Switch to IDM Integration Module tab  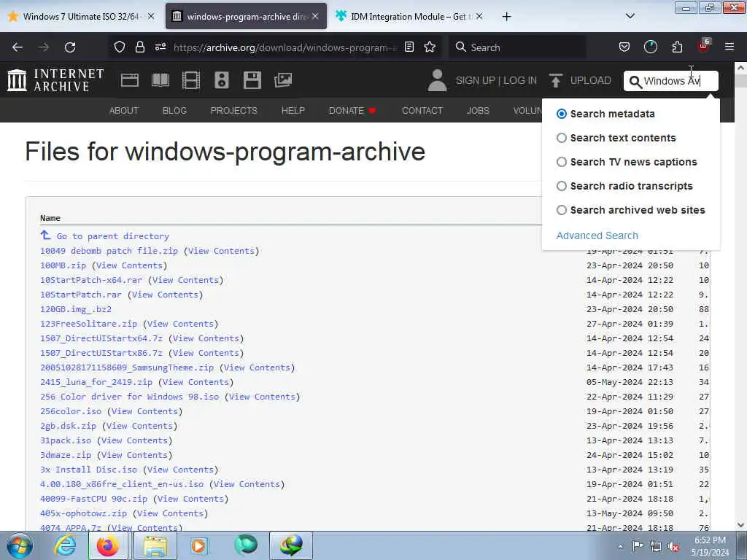[x=410, y=16]
